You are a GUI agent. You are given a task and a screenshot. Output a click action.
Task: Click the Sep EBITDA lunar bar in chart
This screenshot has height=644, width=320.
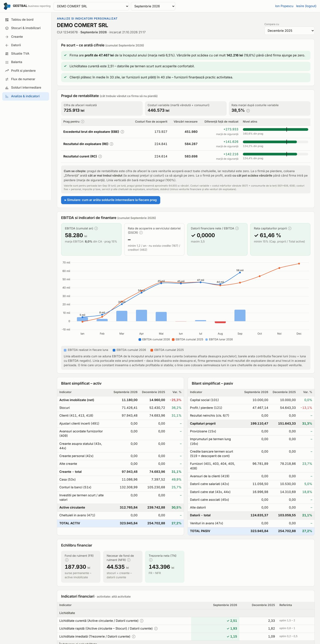coord(240,316)
